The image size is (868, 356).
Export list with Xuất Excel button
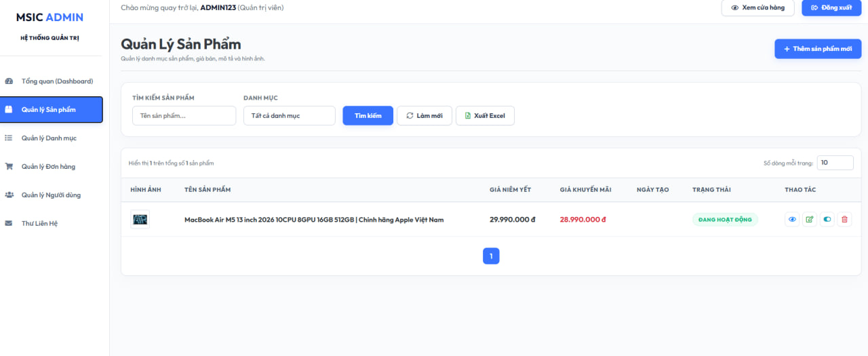coord(485,115)
